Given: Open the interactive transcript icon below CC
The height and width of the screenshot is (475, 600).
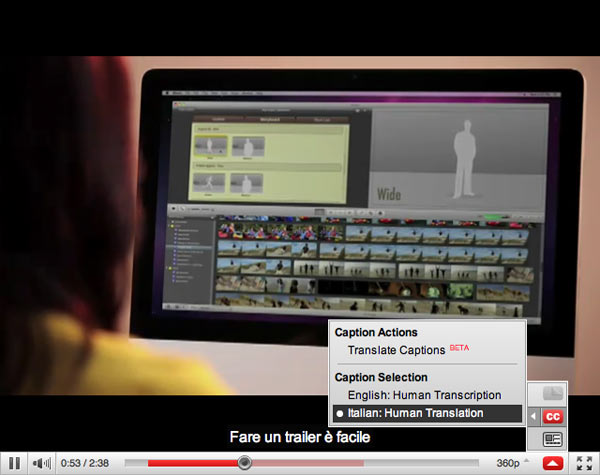Looking at the screenshot, I should pos(552,439).
